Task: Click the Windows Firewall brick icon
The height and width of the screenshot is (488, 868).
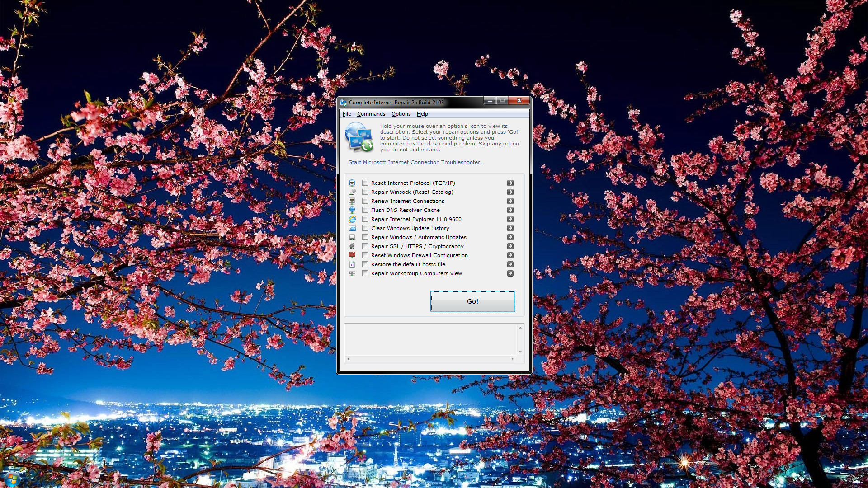Action: 352,255
